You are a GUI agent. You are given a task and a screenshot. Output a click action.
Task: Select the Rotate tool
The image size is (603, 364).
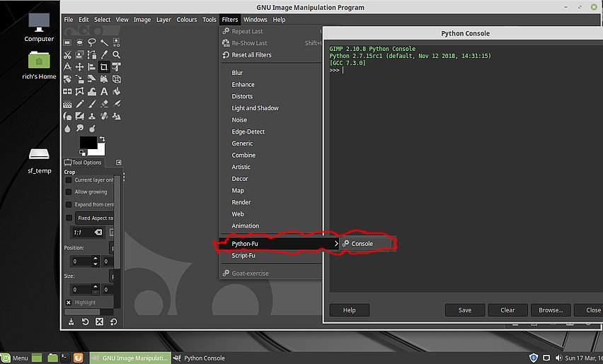pyautogui.click(x=67, y=79)
